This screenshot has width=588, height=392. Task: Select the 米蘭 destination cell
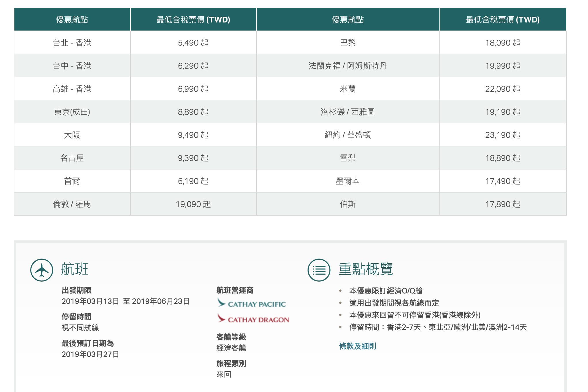tap(348, 89)
